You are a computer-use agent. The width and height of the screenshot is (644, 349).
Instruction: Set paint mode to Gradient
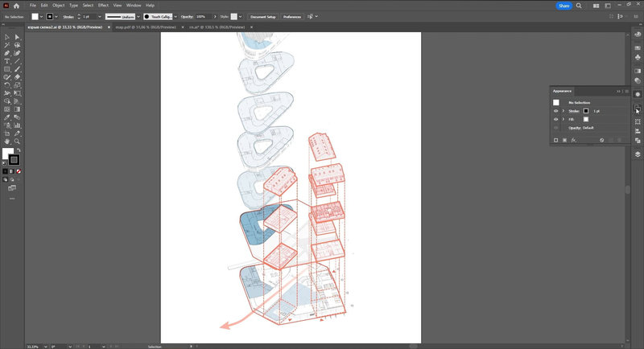pos(12,171)
